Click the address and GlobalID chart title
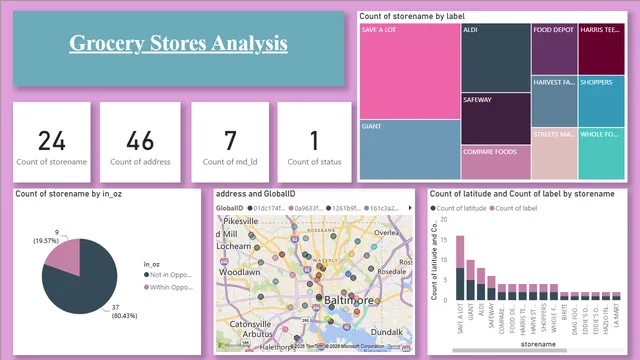Viewport: 640px width, 360px height. pos(256,194)
